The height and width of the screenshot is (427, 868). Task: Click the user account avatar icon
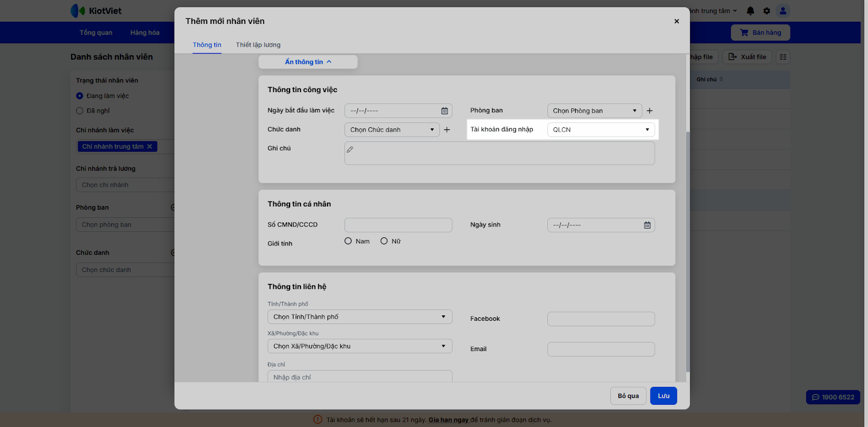783,11
